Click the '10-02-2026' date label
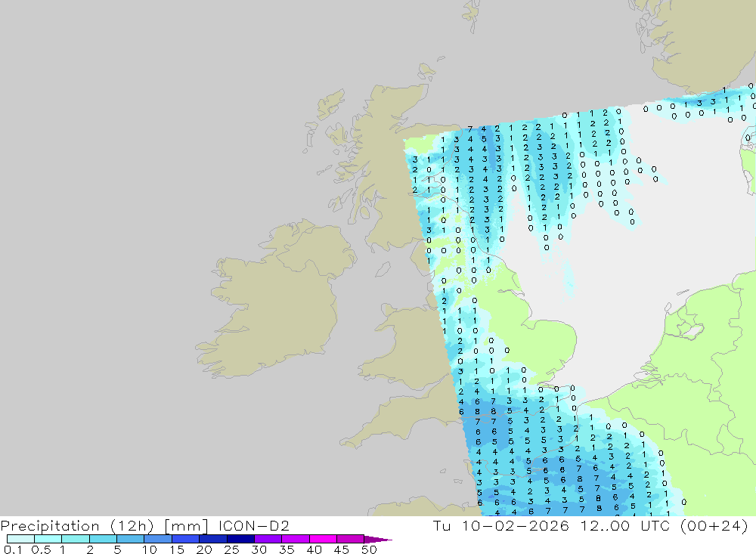This screenshot has width=756, height=554. (516, 525)
